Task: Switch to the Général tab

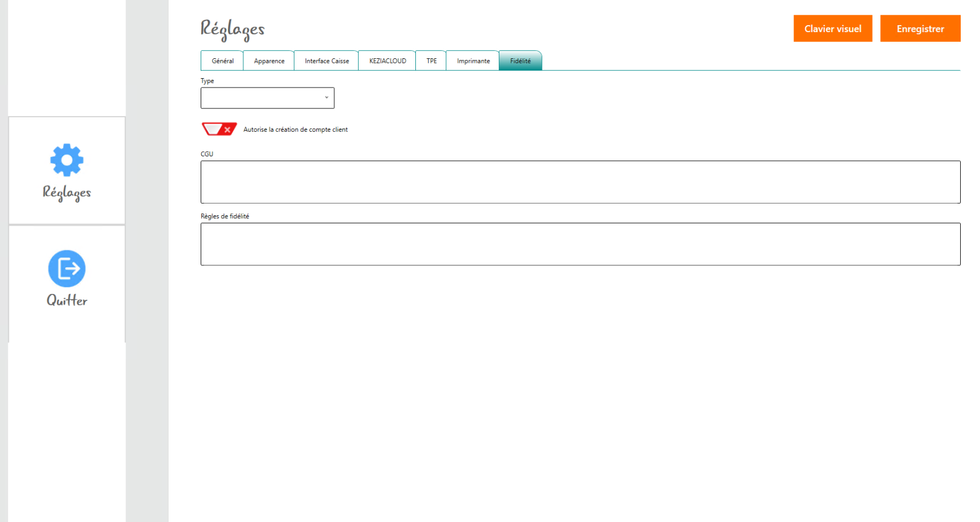Action: point(222,61)
